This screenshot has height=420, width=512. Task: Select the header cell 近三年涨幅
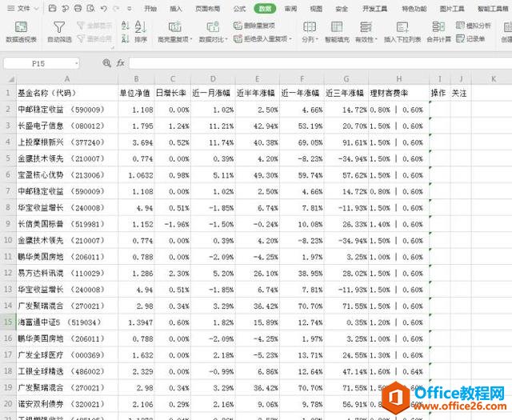click(x=346, y=93)
